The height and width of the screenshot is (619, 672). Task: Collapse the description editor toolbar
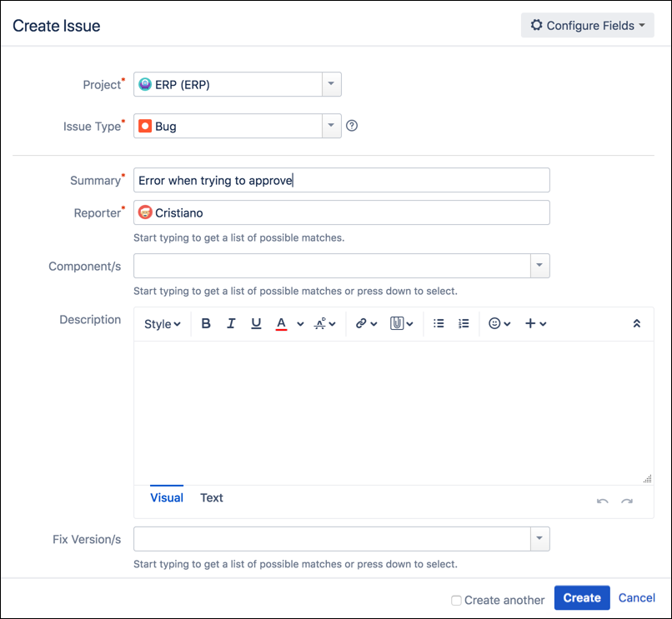637,324
